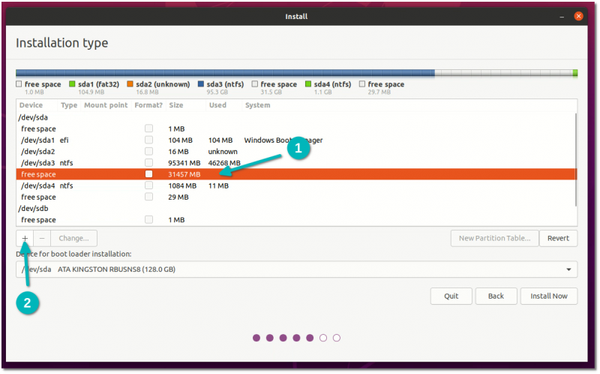Click the '46268 MB' used value
Screen dimensions: 600x374
click(x=224, y=163)
